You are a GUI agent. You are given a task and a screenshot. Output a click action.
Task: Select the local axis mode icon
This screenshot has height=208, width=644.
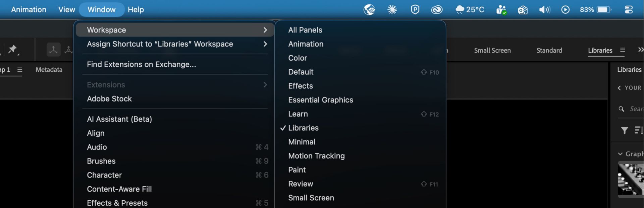[x=53, y=50]
